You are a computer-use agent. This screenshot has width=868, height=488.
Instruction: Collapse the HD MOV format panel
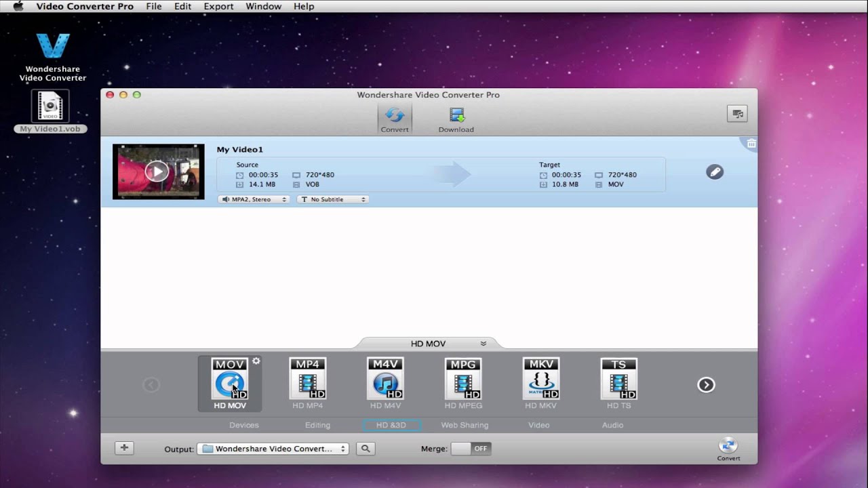pyautogui.click(x=484, y=344)
